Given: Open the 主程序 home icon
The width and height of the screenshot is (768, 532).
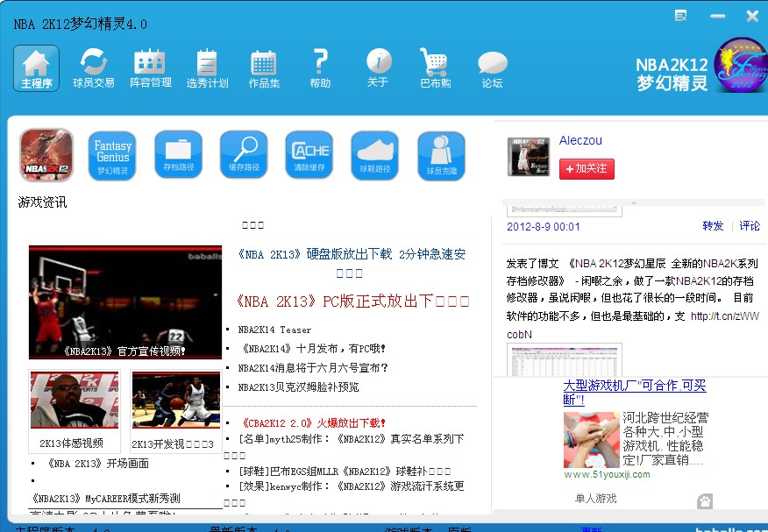Looking at the screenshot, I should point(36,68).
